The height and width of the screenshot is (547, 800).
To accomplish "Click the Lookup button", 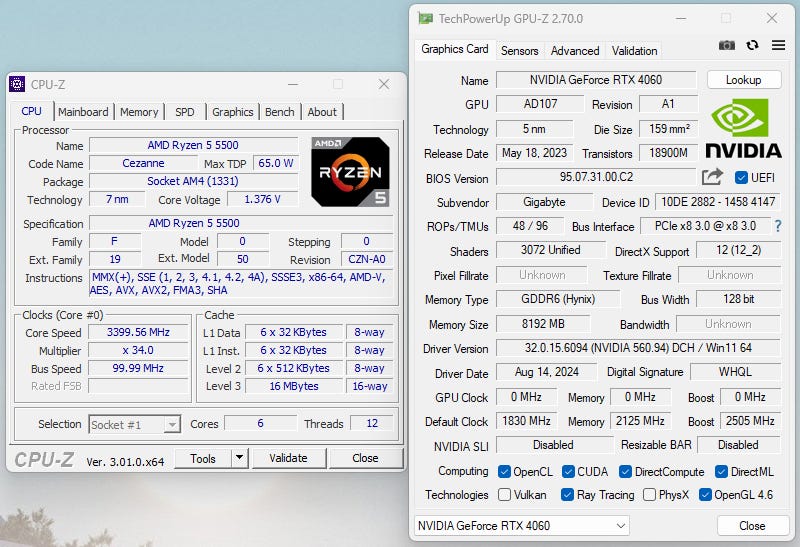I will coord(743,80).
